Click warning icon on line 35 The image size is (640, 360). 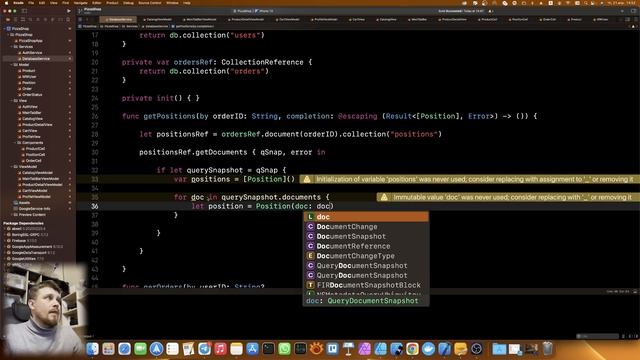384,197
